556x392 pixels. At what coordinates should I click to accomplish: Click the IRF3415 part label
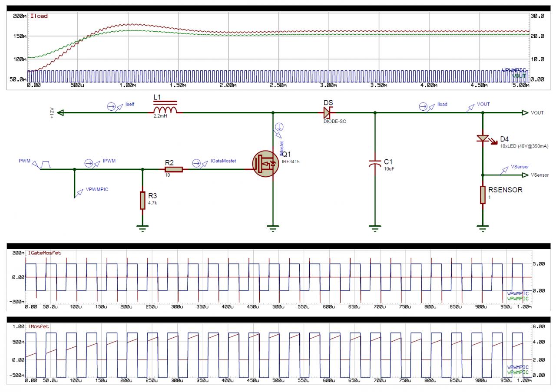(290, 161)
